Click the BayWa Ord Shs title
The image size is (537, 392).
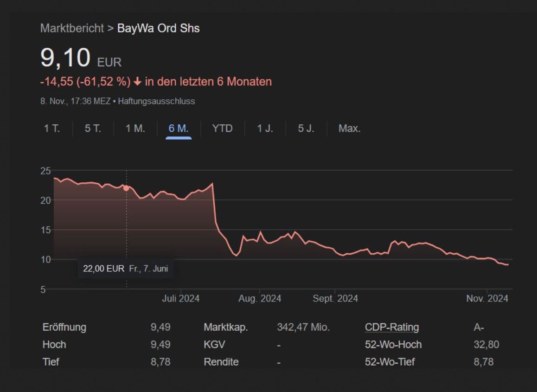(x=158, y=28)
